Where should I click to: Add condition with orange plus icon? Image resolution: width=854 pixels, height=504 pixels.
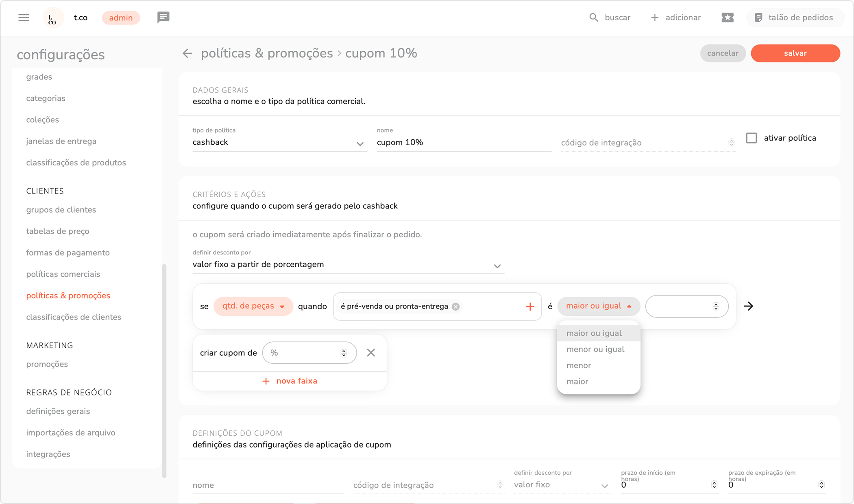pyautogui.click(x=530, y=306)
